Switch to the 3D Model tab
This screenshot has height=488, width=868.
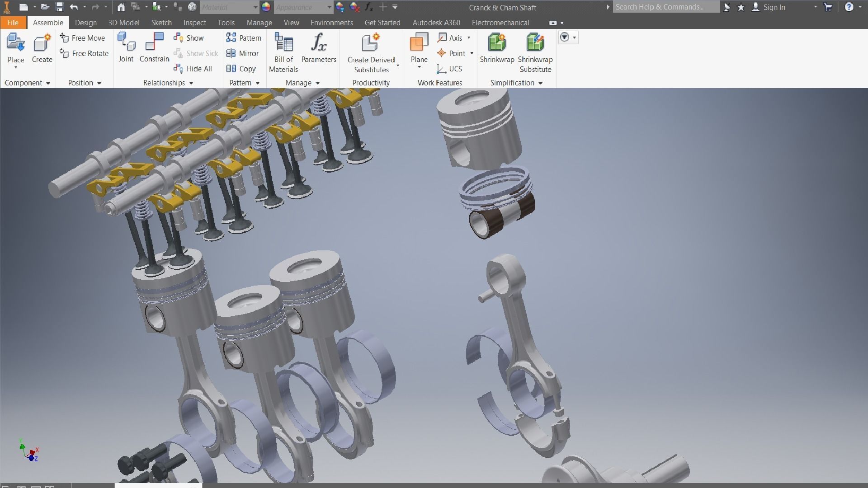point(124,23)
